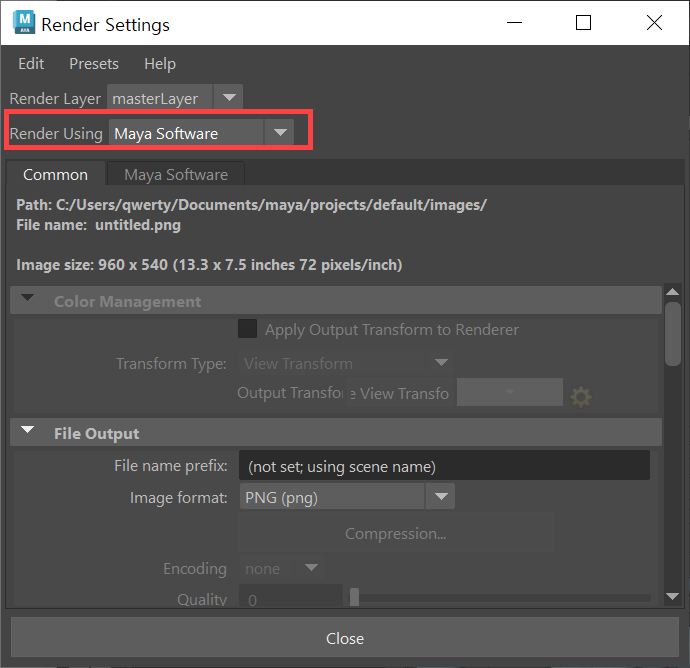Image resolution: width=690 pixels, height=668 pixels.
Task: Click the output transform gear icon
Action: pos(580,396)
